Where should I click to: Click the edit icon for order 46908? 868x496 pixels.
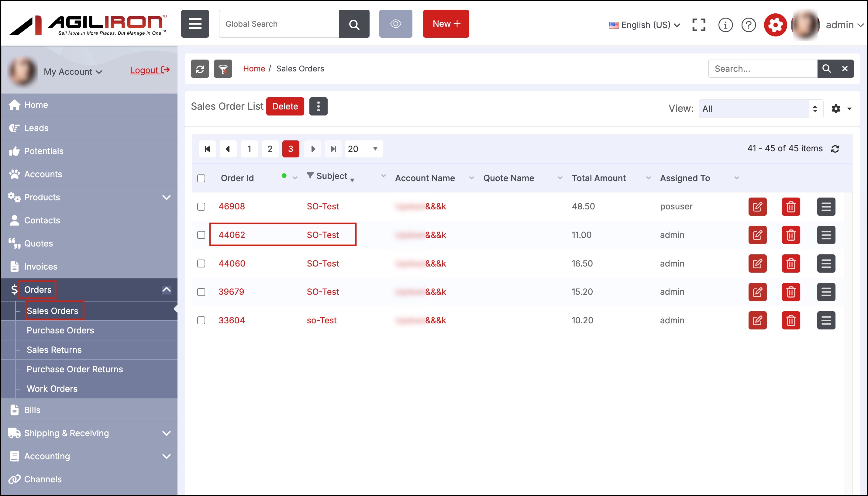point(757,206)
